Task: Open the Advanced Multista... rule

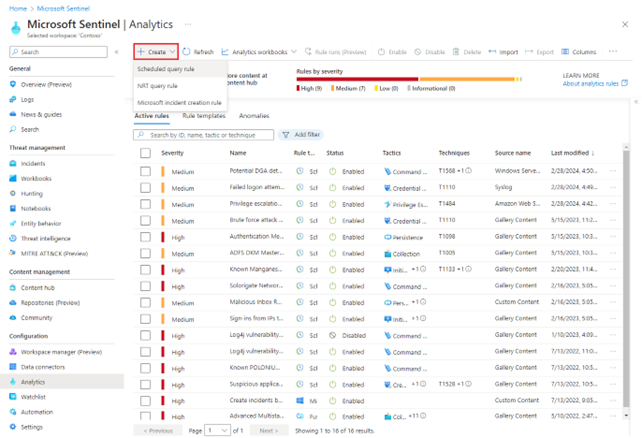Action: [257, 416]
